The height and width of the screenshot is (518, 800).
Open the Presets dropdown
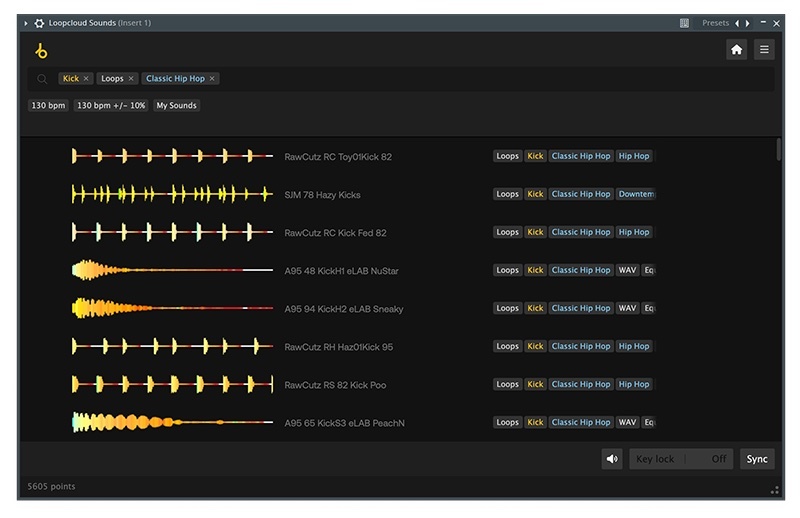(x=715, y=23)
